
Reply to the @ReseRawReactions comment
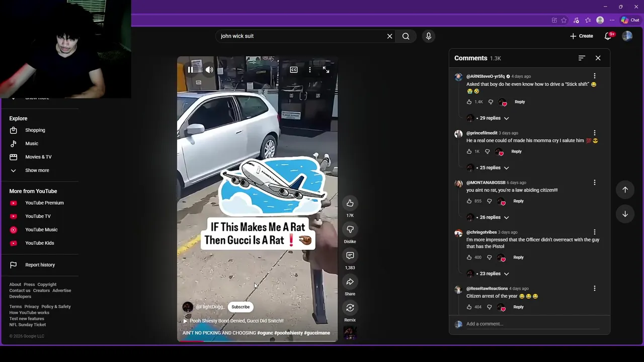(x=518, y=307)
